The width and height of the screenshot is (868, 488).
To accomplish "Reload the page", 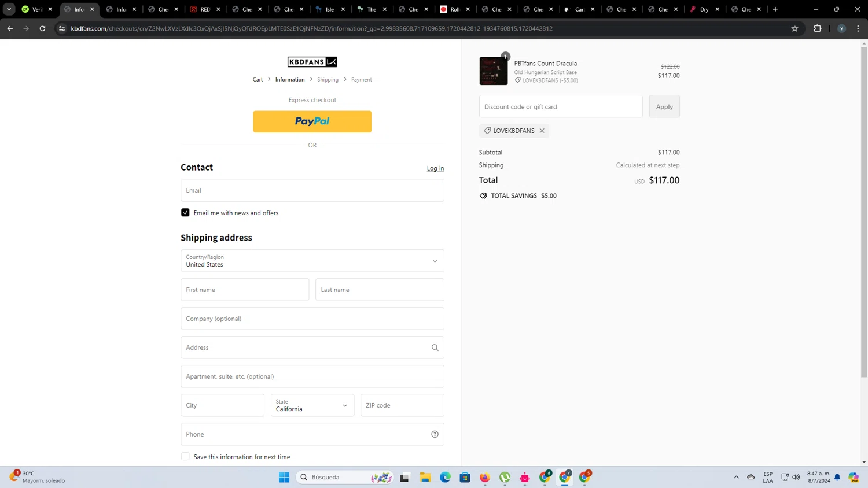I will (42, 28).
